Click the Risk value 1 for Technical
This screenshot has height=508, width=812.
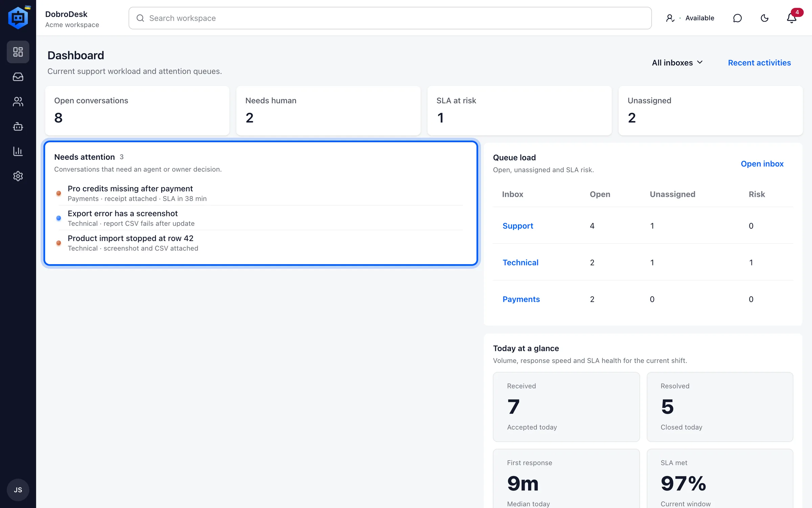(x=751, y=262)
